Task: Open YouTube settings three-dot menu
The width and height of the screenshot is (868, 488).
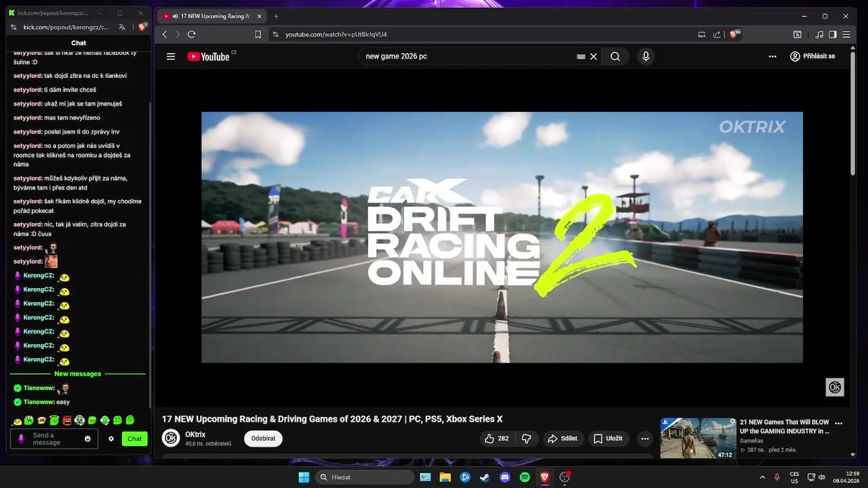Action: pyautogui.click(x=772, y=56)
